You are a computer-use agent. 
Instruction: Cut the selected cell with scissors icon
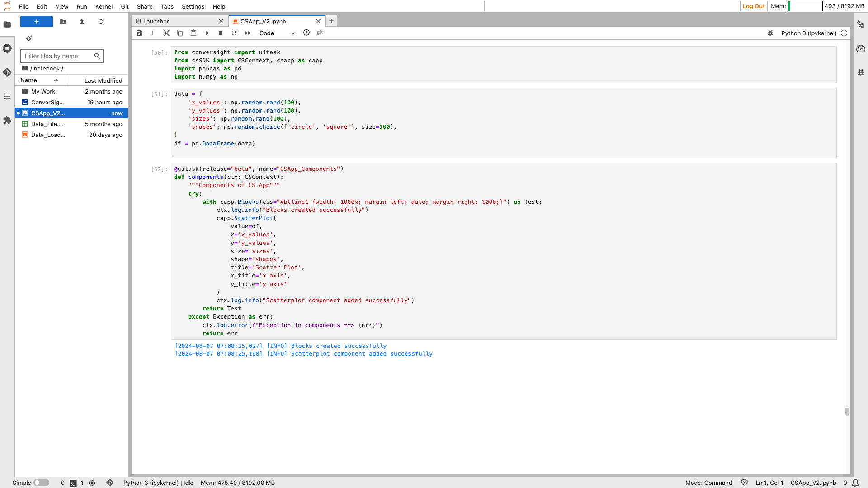pyautogui.click(x=166, y=33)
